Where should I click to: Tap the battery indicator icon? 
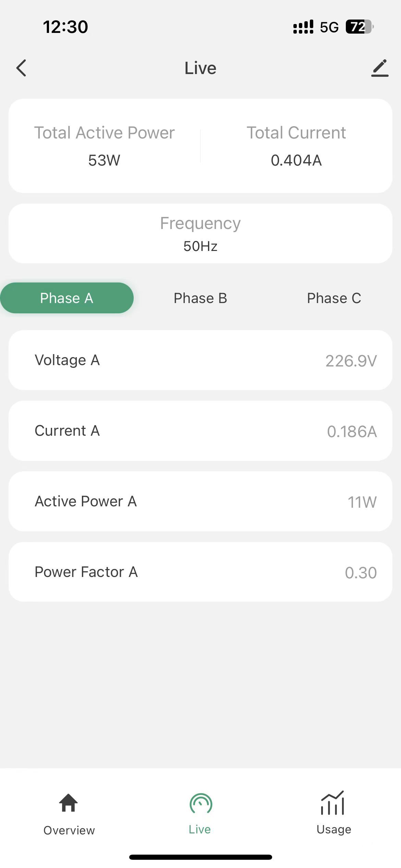359,27
